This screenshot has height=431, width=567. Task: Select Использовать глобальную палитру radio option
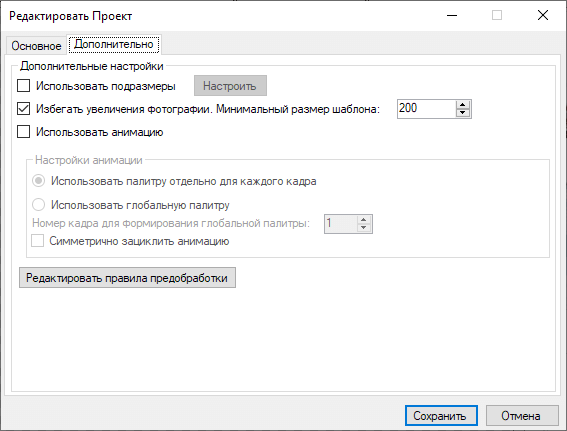(x=38, y=205)
